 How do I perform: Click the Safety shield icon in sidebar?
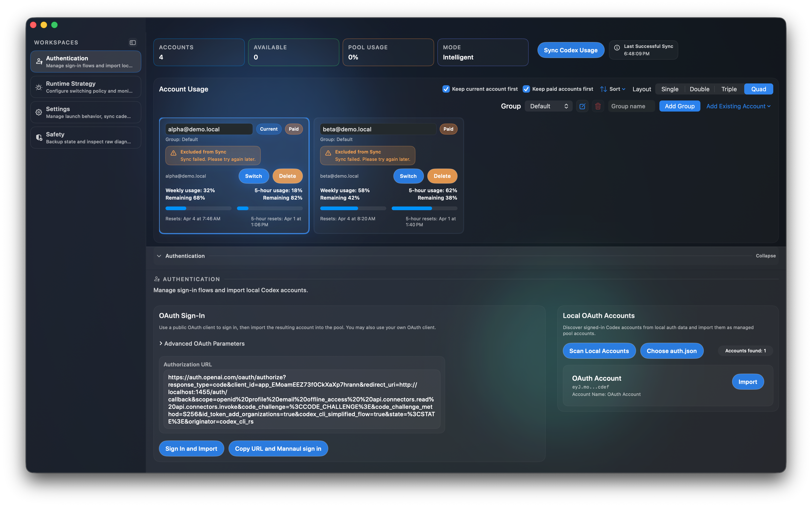coord(39,138)
